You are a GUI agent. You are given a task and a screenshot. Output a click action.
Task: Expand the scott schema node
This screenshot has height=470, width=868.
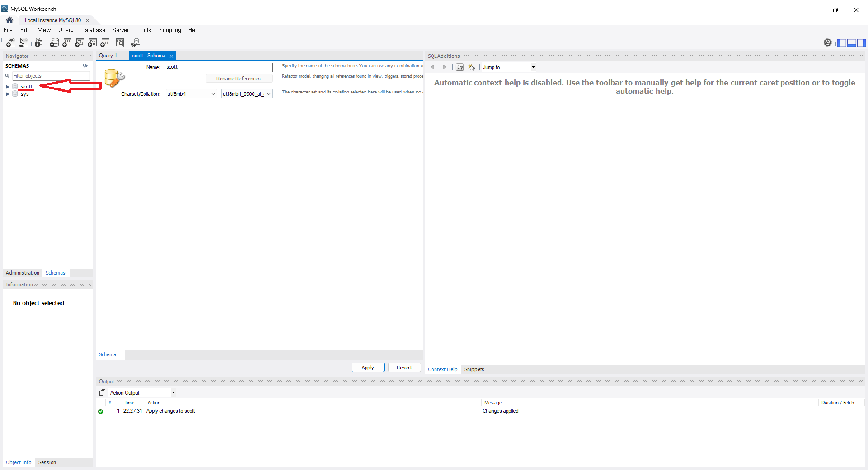click(x=7, y=87)
